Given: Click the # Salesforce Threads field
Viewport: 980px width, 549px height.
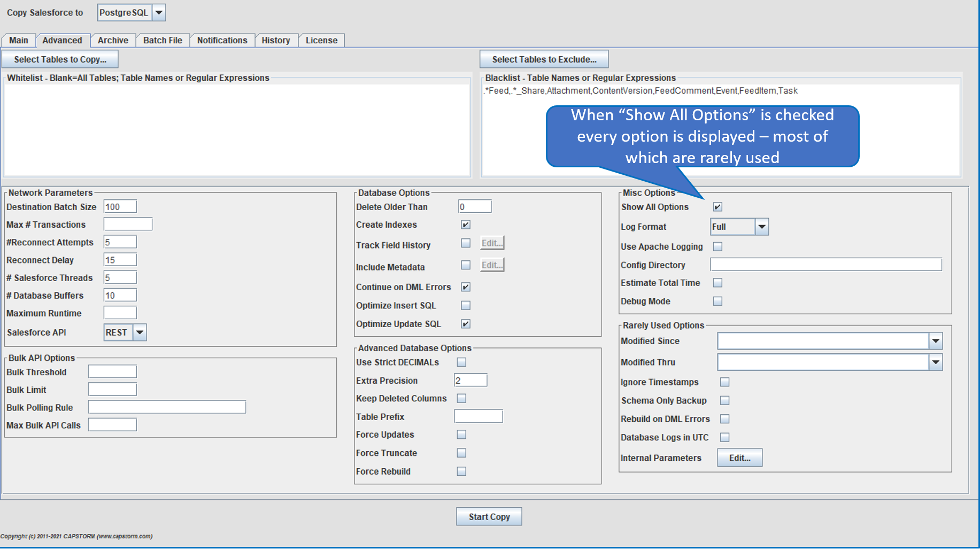Looking at the screenshot, I should 120,277.
